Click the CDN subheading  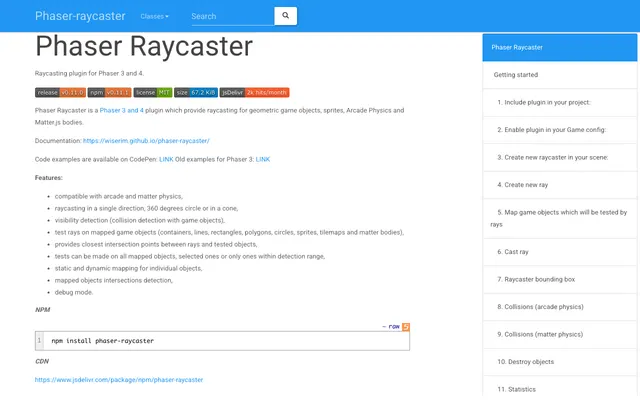click(42, 362)
